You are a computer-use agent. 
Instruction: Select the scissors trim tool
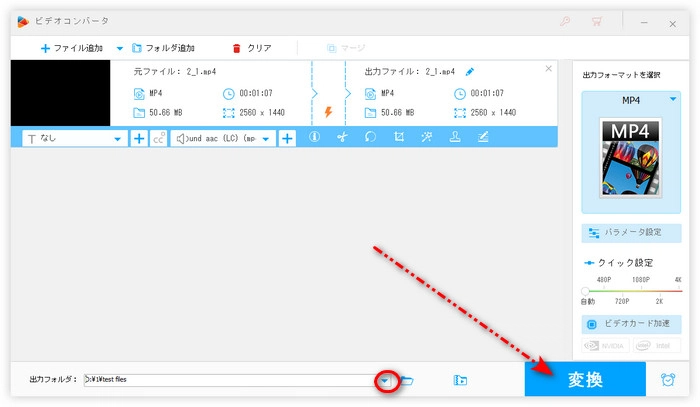[x=342, y=139]
